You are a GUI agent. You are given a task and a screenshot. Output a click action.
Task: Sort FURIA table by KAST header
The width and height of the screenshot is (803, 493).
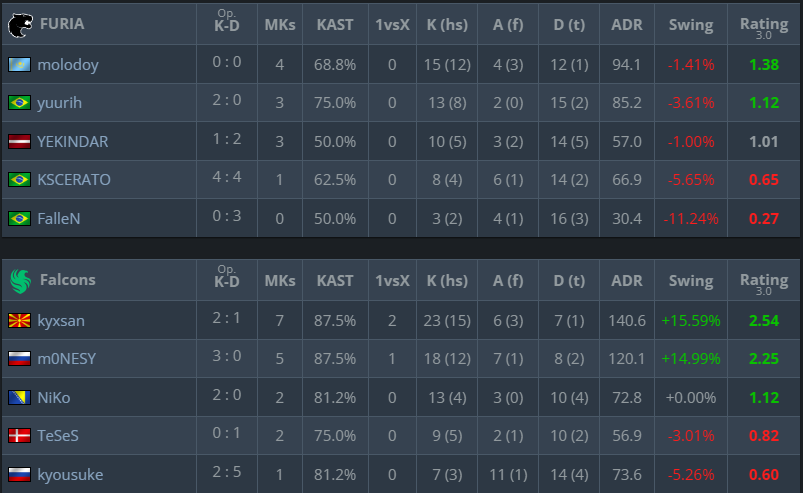coord(335,26)
